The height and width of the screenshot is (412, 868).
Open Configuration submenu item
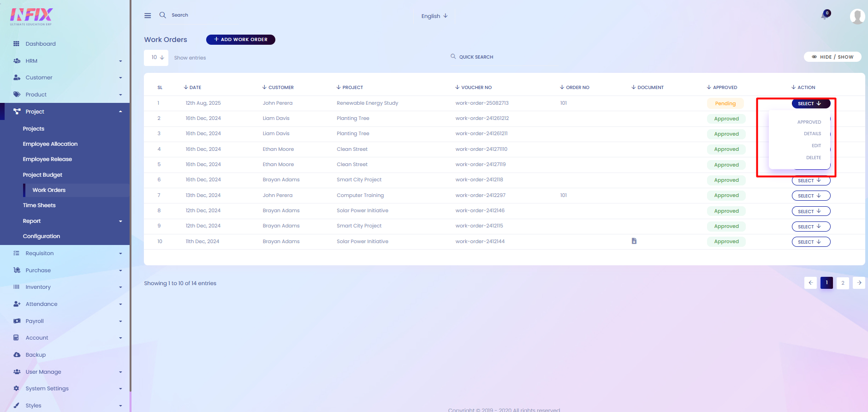click(x=42, y=236)
